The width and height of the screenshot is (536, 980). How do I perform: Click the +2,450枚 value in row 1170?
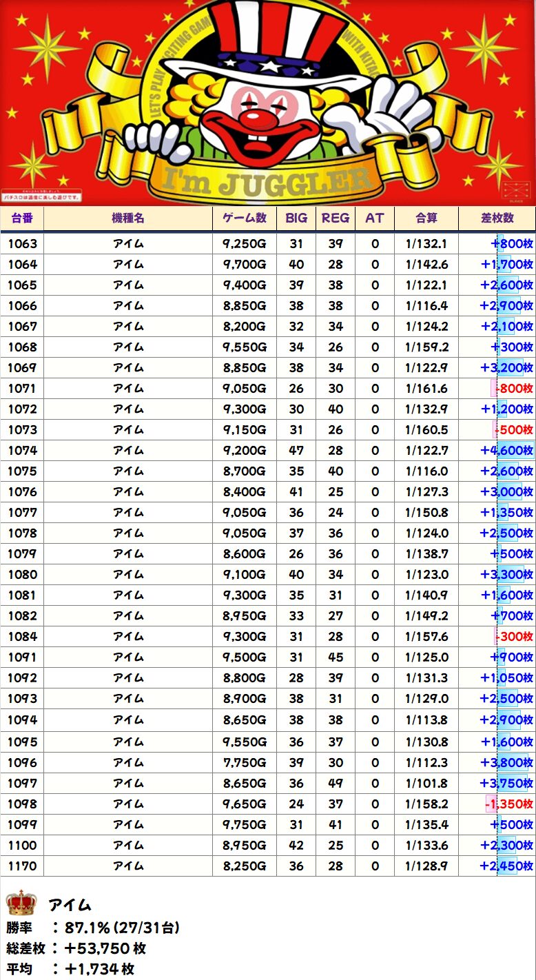507,866
